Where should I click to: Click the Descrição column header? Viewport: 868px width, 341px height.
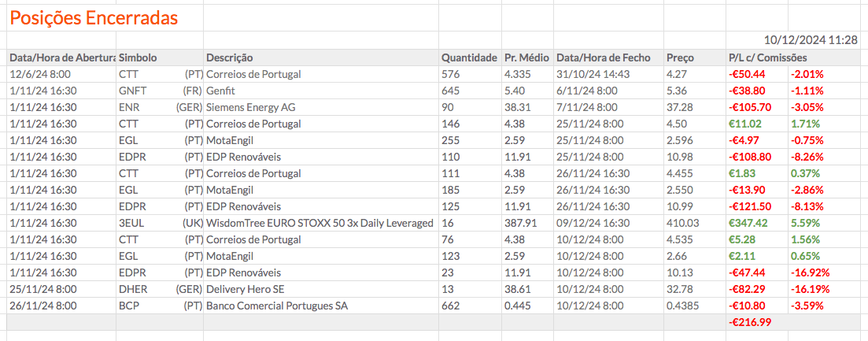tap(229, 57)
